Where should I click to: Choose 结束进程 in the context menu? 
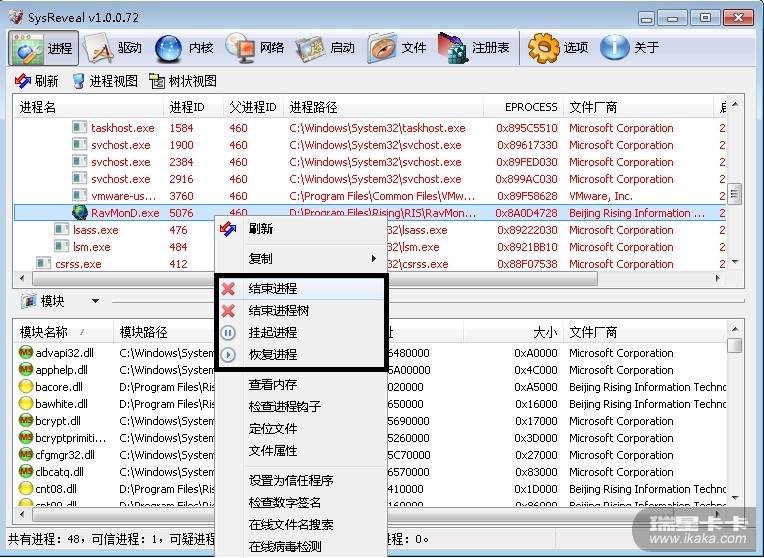point(299,289)
